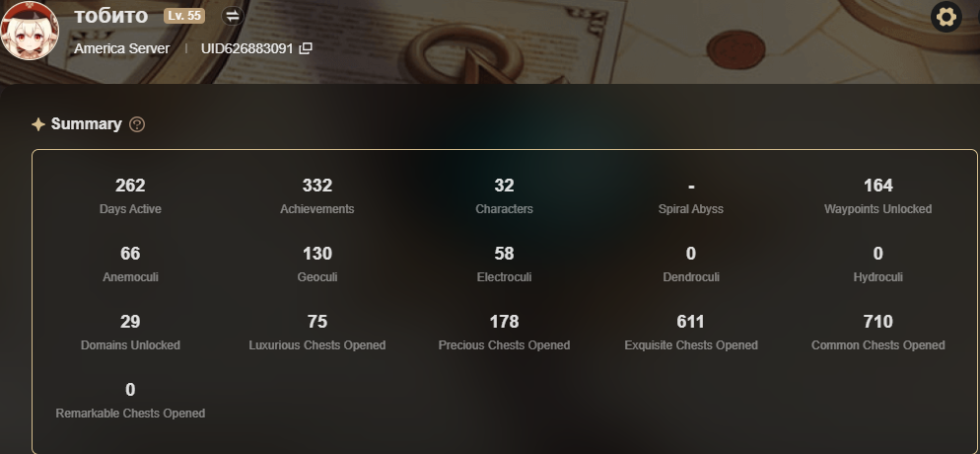This screenshot has height=454, width=980.
Task: Open the Characters stat showing 32
Action: tap(504, 196)
